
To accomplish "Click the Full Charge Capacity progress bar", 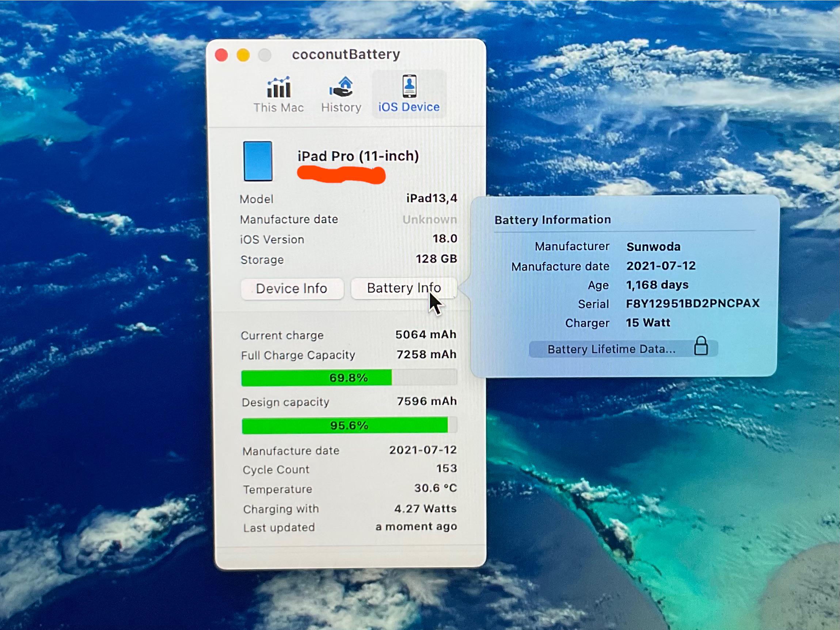I will coord(348,378).
